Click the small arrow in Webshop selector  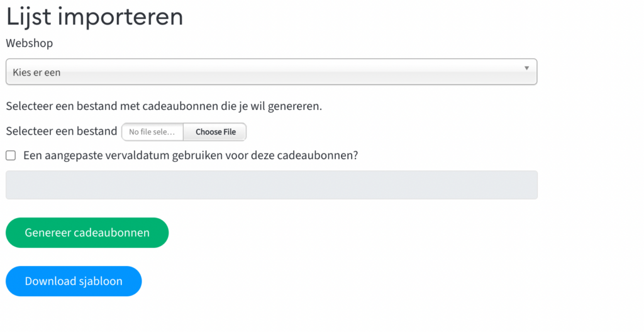pos(526,68)
